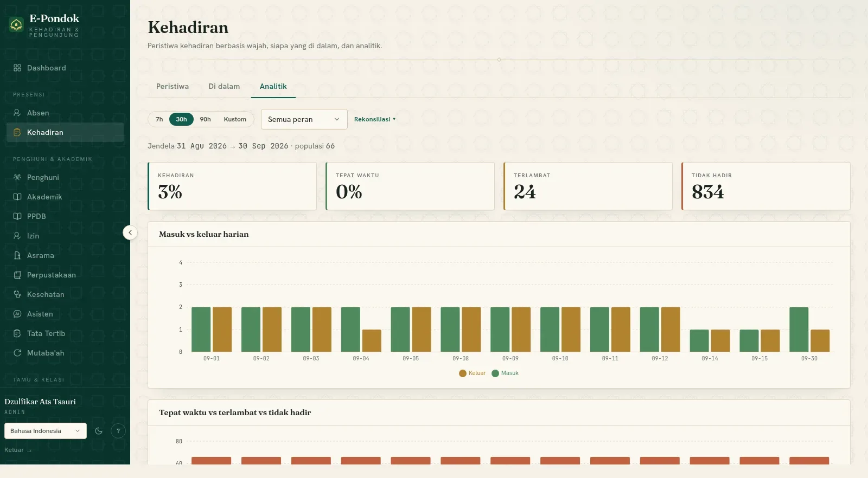Image resolution: width=868 pixels, height=478 pixels.
Task: Open Dashboard from the sidebar
Action: [65, 68]
